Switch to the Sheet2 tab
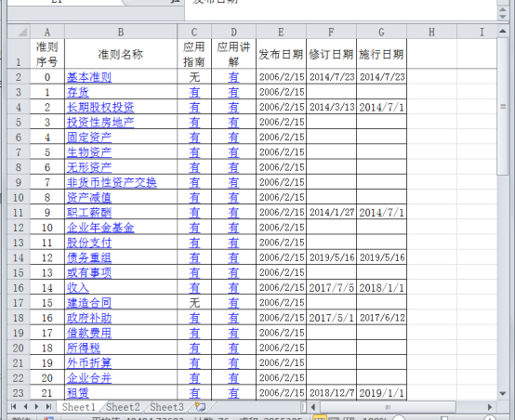515x420 pixels. coord(123,407)
